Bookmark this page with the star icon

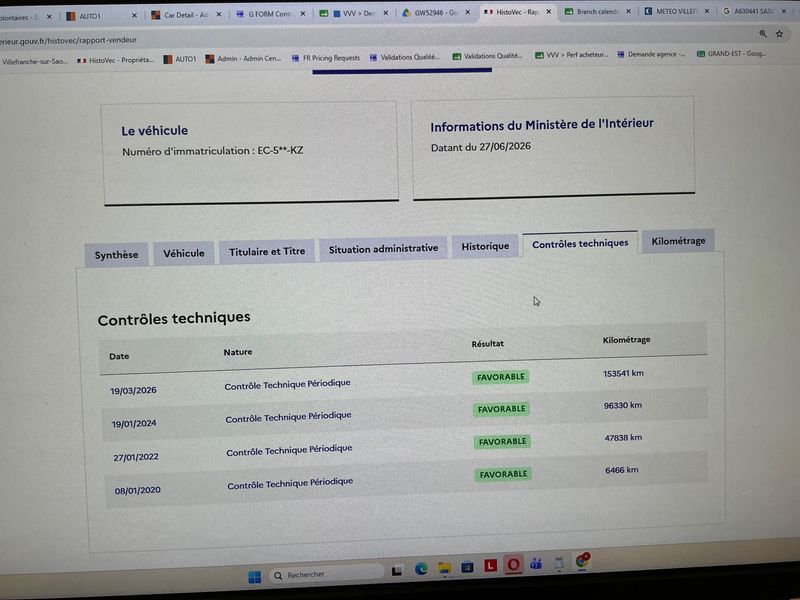(x=779, y=34)
